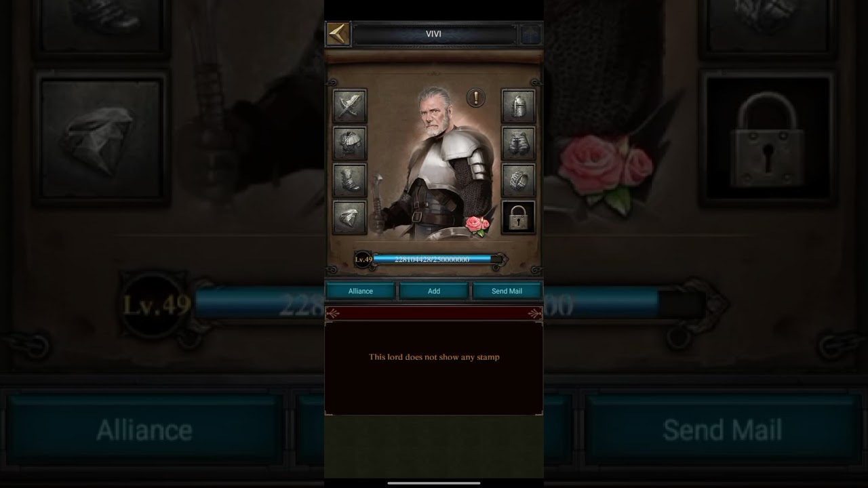Select the leg armor equipment slot
868x488 pixels.
click(518, 143)
